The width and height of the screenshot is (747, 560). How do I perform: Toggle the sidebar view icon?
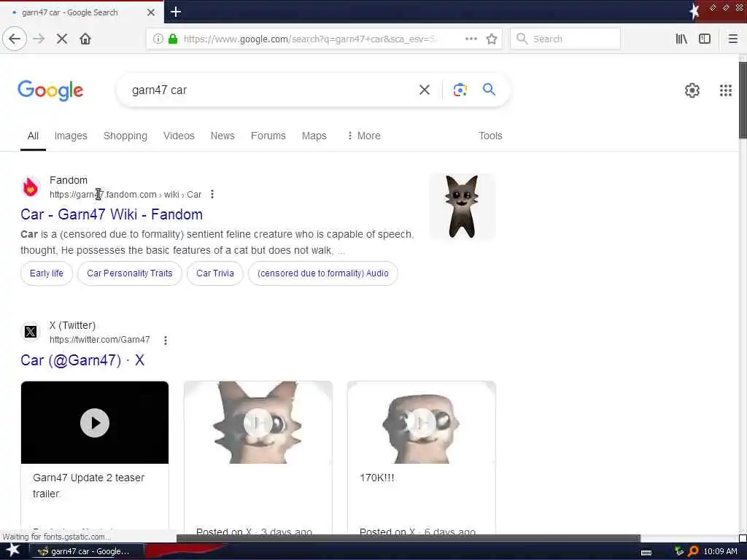tap(705, 39)
